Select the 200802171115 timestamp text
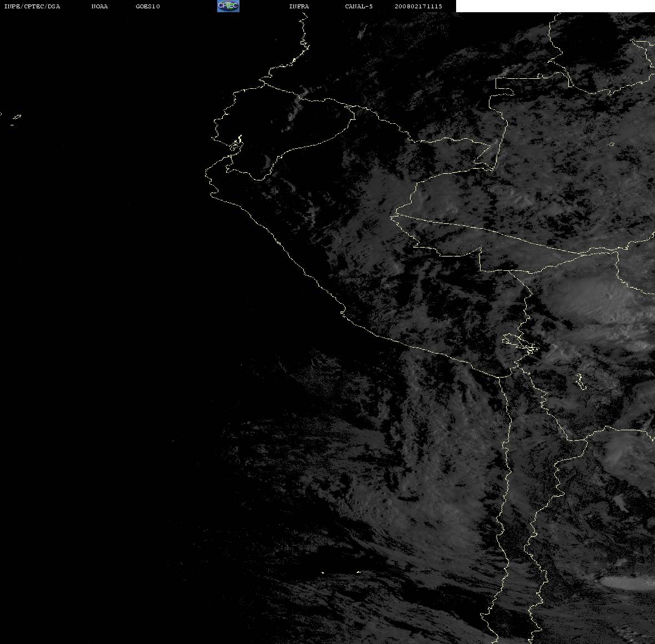Viewport: 655px width, 644px height. (x=418, y=6)
